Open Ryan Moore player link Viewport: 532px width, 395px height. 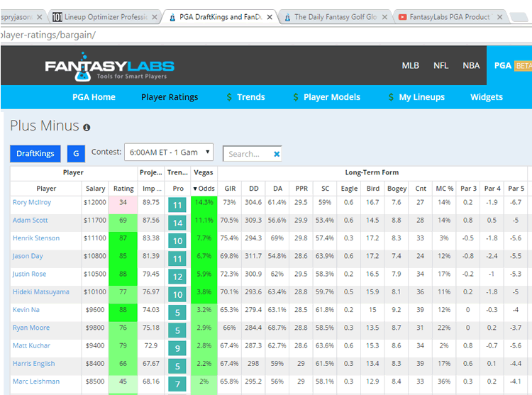pos(31,328)
